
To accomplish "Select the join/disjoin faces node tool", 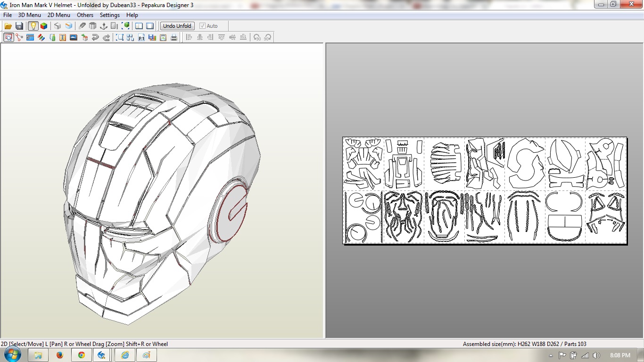I will click(x=19, y=37).
